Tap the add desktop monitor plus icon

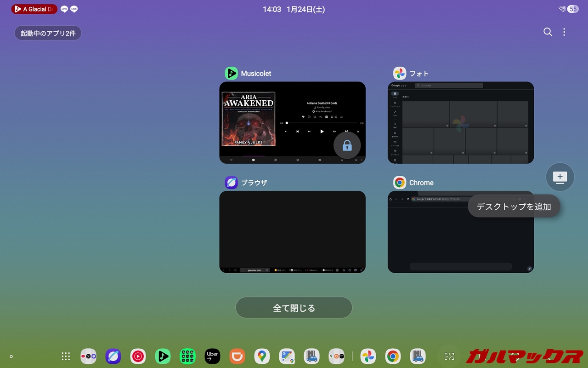coord(560,177)
